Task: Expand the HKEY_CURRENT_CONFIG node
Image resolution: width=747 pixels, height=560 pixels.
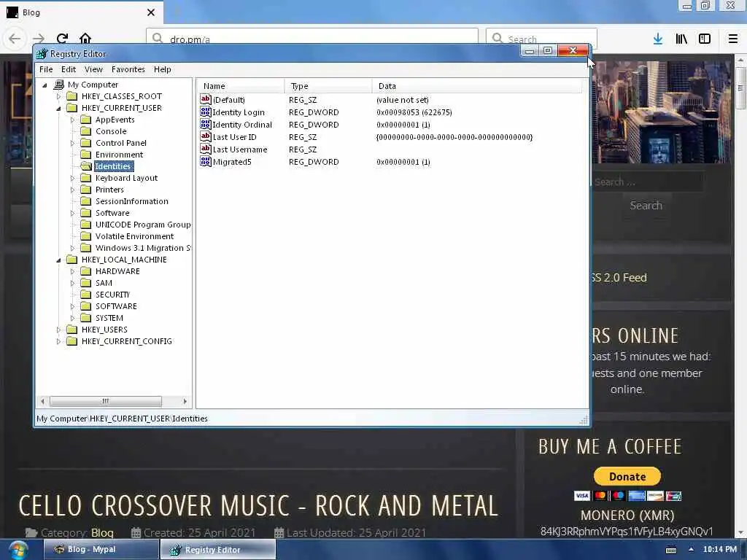Action: (x=58, y=341)
